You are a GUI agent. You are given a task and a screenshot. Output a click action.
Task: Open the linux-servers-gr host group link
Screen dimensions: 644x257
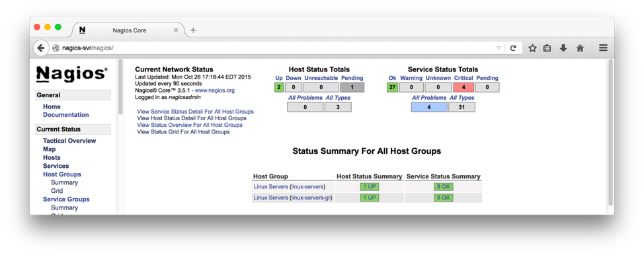pyautogui.click(x=311, y=198)
